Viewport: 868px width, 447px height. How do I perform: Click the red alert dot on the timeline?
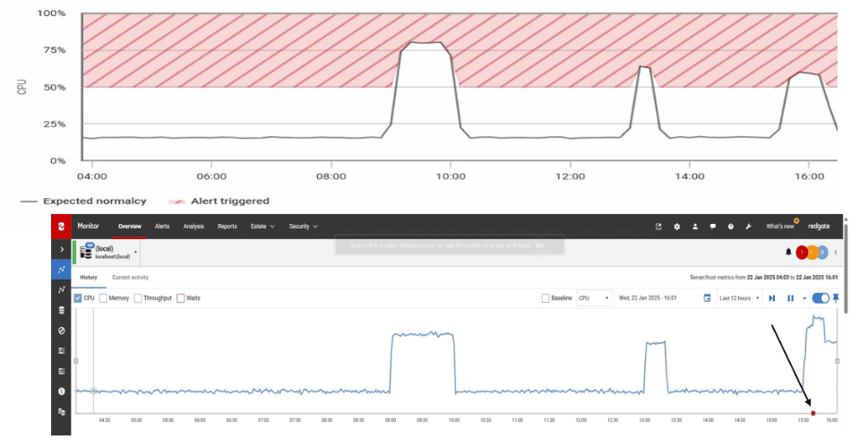coord(813,413)
